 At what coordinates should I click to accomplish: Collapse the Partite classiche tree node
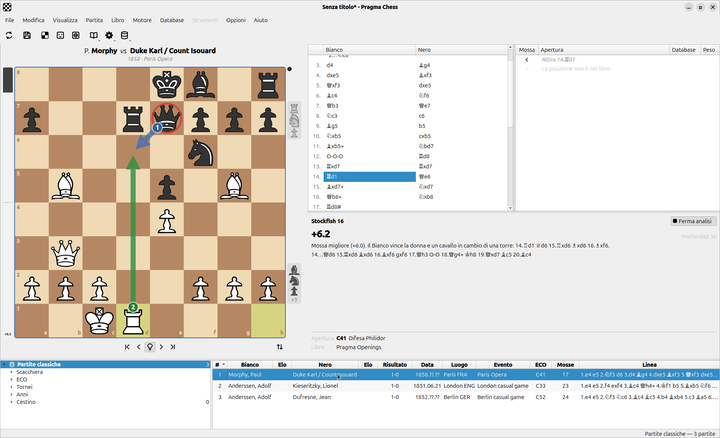[x=4, y=364]
